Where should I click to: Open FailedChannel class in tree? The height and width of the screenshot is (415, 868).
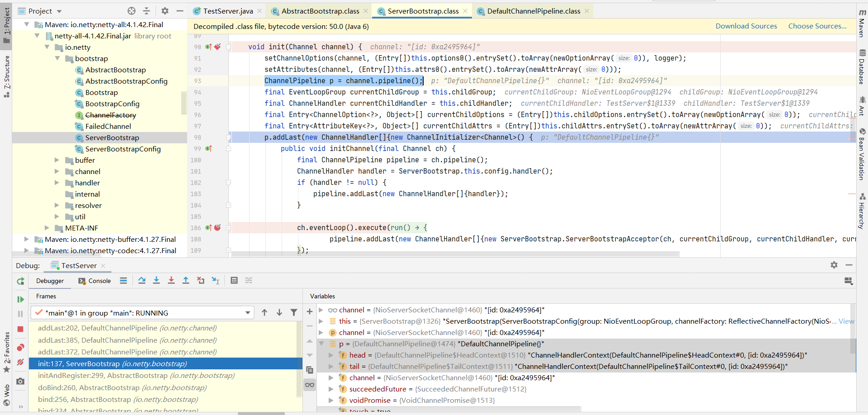point(108,126)
